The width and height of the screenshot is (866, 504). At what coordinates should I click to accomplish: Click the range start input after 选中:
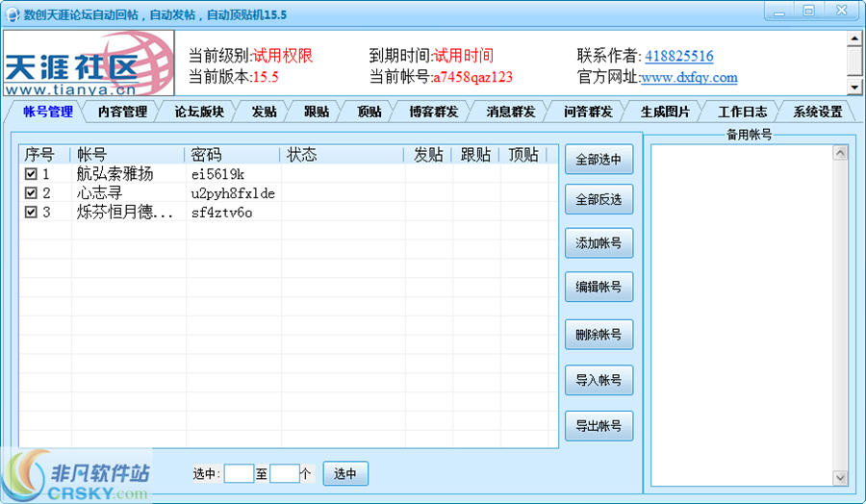click(239, 473)
